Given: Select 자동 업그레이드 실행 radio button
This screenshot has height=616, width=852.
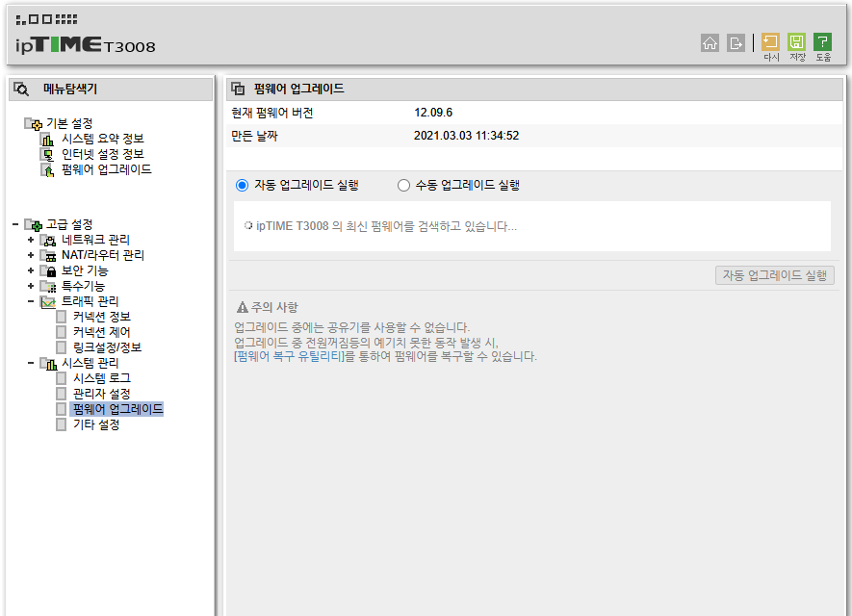Looking at the screenshot, I should click(242, 186).
